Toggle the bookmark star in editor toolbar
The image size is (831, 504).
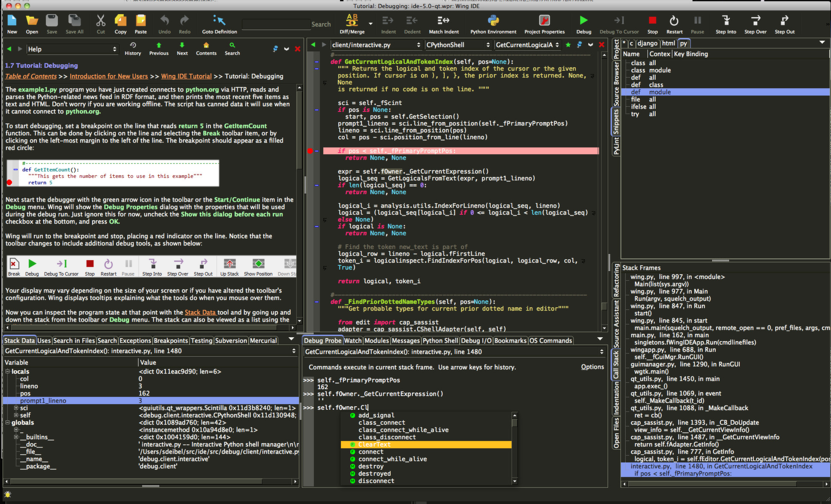(568, 45)
